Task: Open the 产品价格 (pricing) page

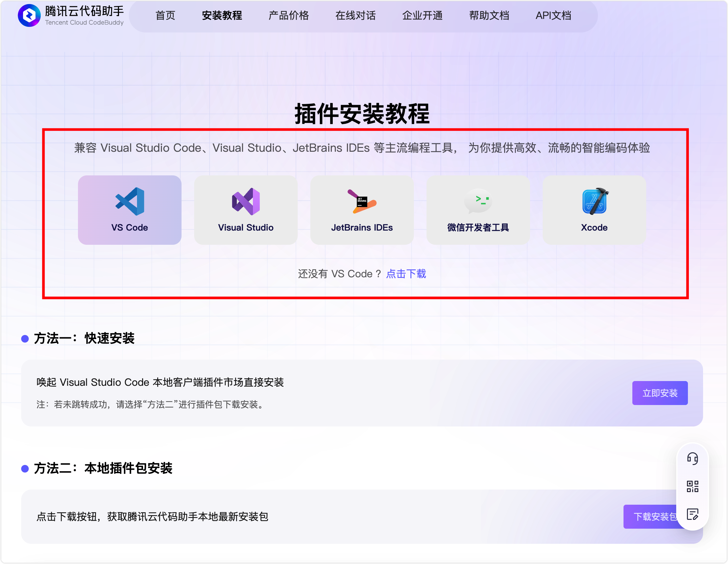Action: tap(289, 15)
